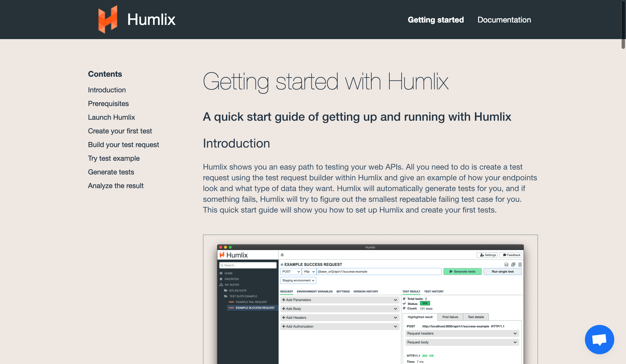Click the trash delete icon in app screenshot
Image resolution: width=626 pixels, height=364 pixels.
(520, 265)
